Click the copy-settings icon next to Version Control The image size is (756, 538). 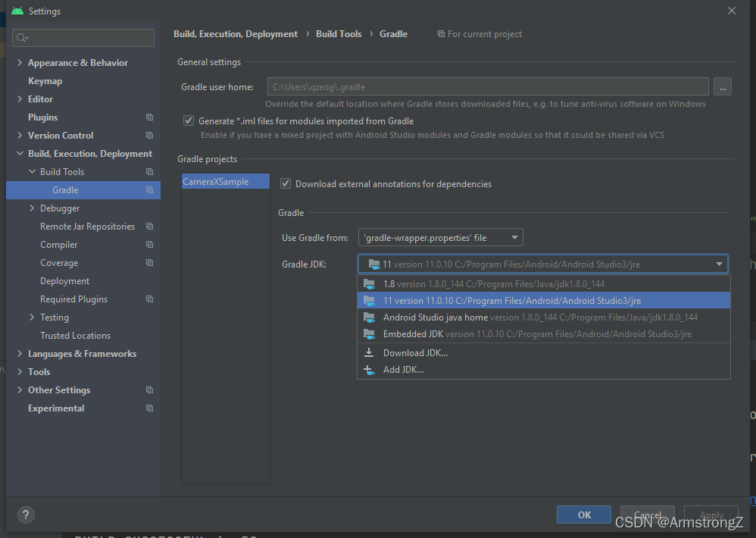[150, 135]
